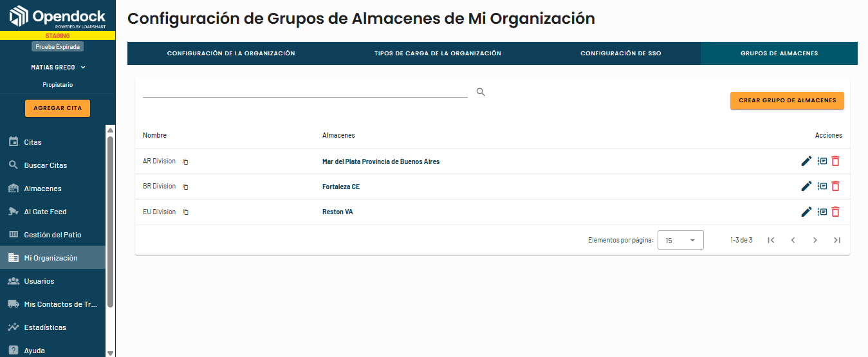Edit the BR Division group
868x357 pixels.
pyautogui.click(x=806, y=186)
